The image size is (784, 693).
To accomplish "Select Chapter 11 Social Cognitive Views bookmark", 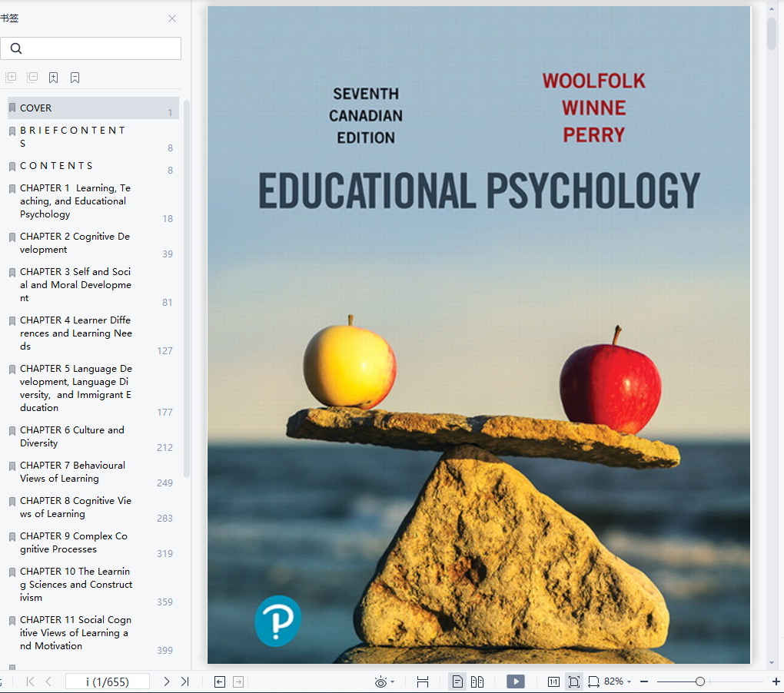I will tap(93, 633).
